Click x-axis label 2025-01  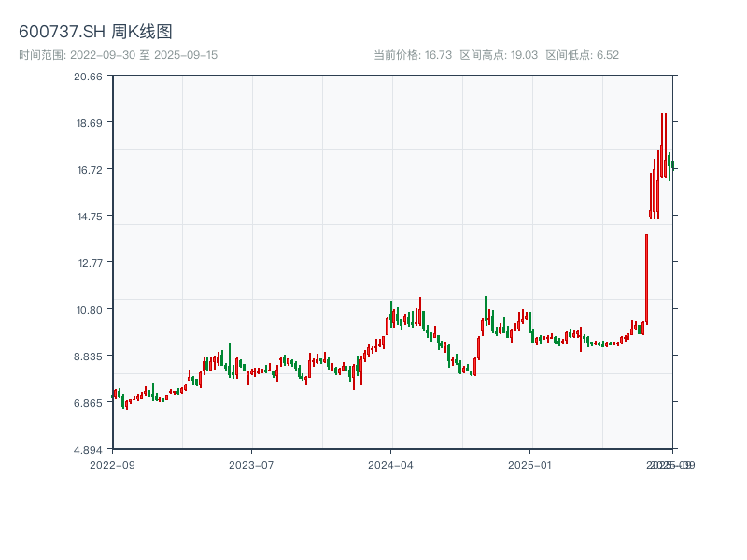pyautogui.click(x=529, y=465)
